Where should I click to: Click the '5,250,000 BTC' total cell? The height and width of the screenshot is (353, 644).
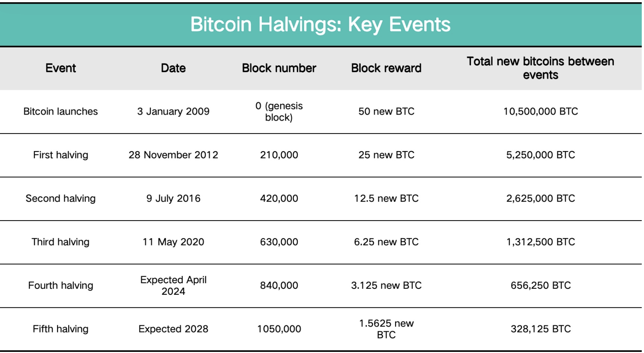coord(540,155)
